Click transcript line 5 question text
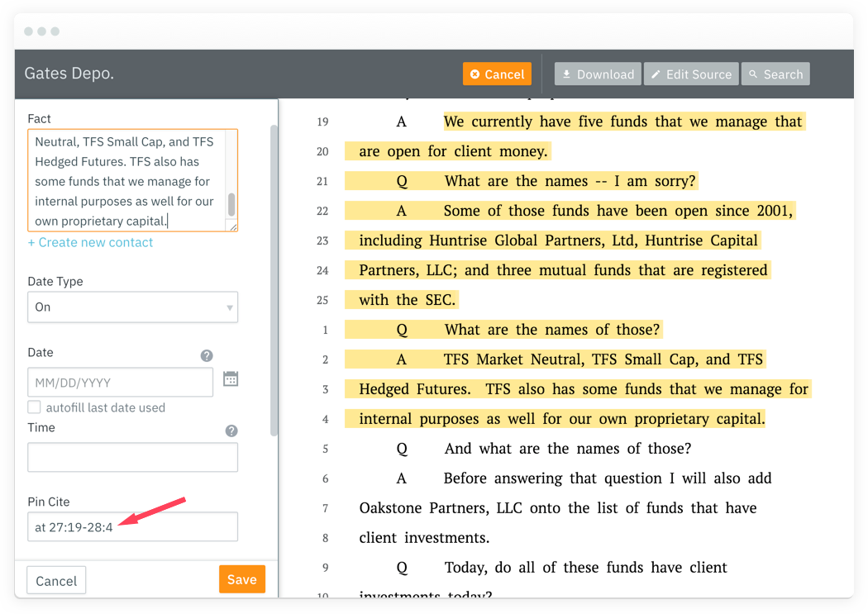Screen dimensions: 868x614 (567, 449)
